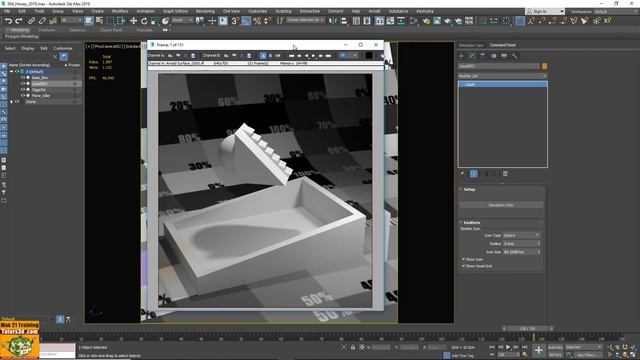Click the object color swatch next to name
The height and width of the screenshot is (360, 640).
(544, 66)
